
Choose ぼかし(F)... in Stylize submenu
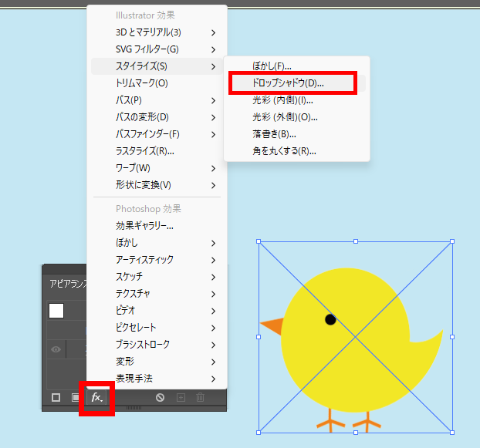(x=296, y=66)
